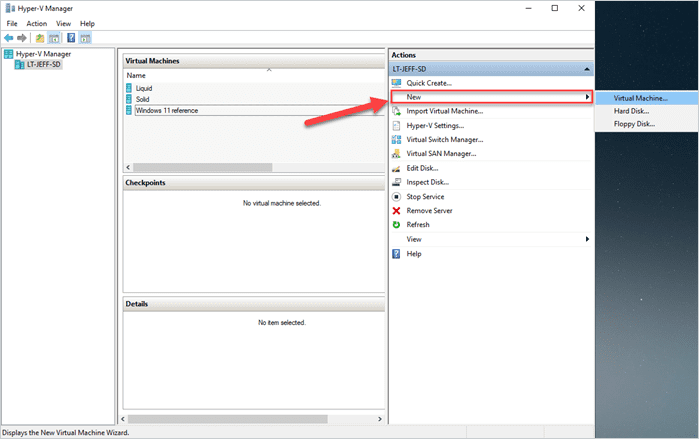Select the Windows 11 reference row text
The image size is (699, 439).
pos(167,111)
